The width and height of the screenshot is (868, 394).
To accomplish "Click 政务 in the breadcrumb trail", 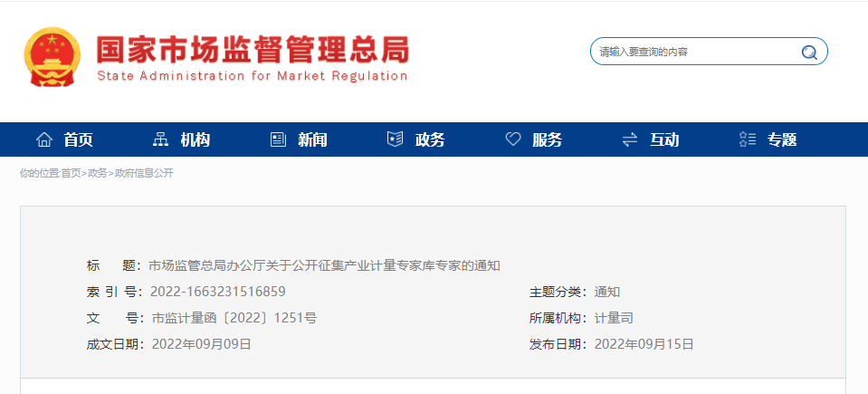I will pyautogui.click(x=98, y=173).
